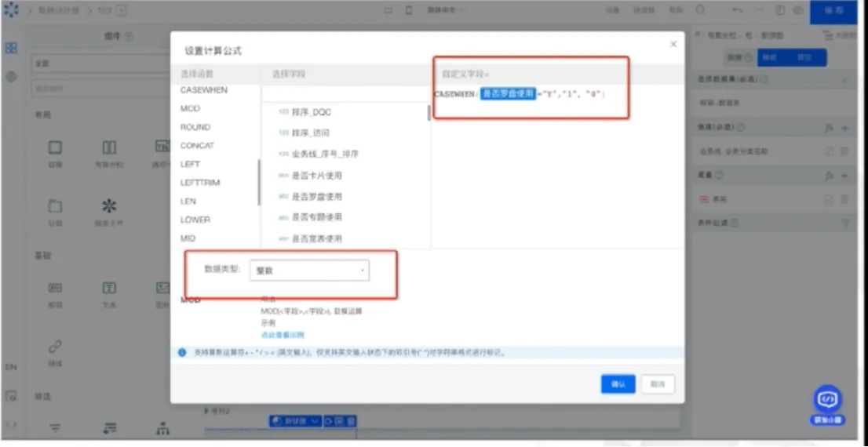
Task: Open the chart type dropdown on the chart mini toolbar
Action: point(295,421)
